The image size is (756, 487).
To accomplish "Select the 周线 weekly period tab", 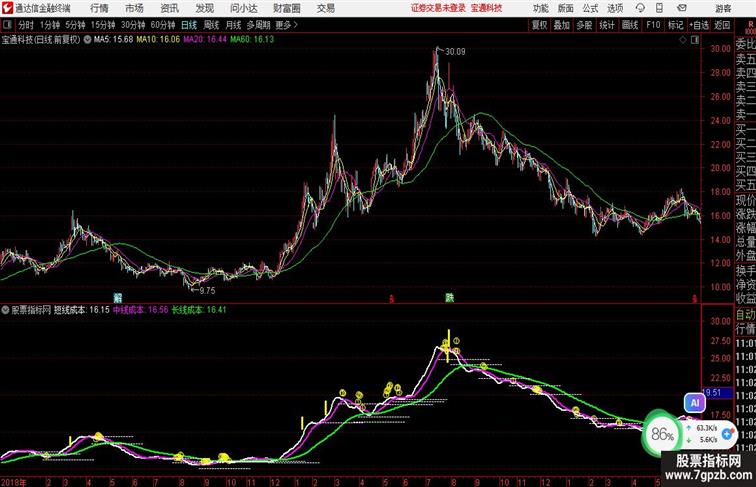I will pos(211,25).
